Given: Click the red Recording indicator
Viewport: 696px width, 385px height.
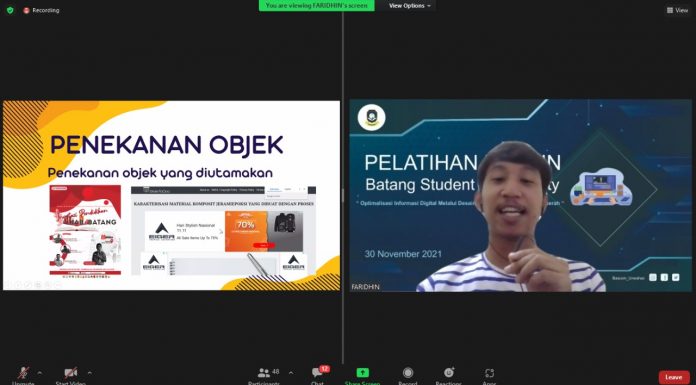Looking at the screenshot, I should (x=41, y=10).
